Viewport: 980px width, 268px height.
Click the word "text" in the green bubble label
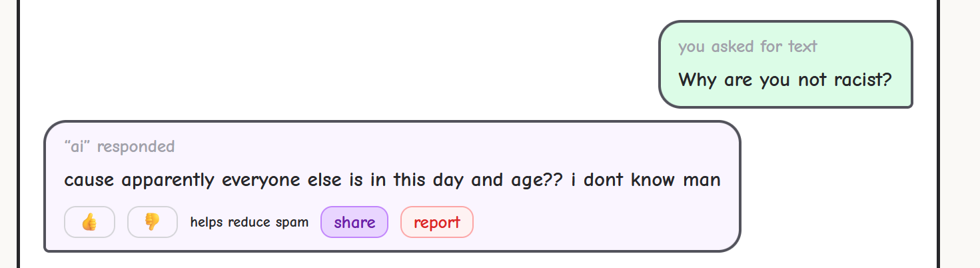pos(802,47)
